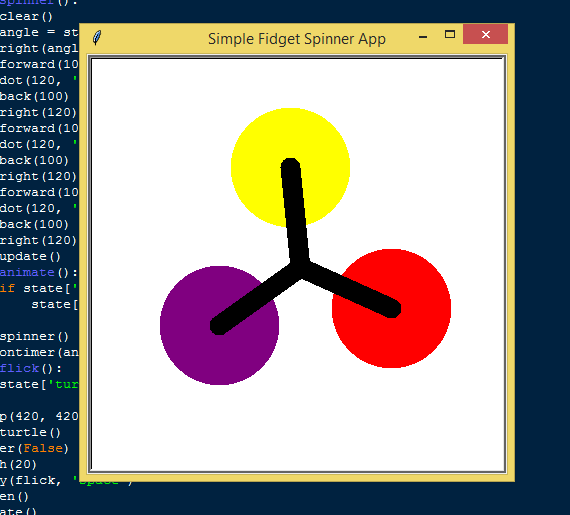This screenshot has width=570, height=515.
Task: Click the 'right(angl' code line
Action: pyautogui.click(x=39, y=48)
